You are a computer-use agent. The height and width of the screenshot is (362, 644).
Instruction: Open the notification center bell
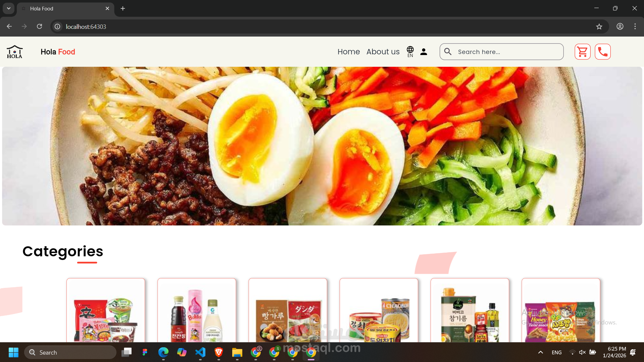coord(633,352)
